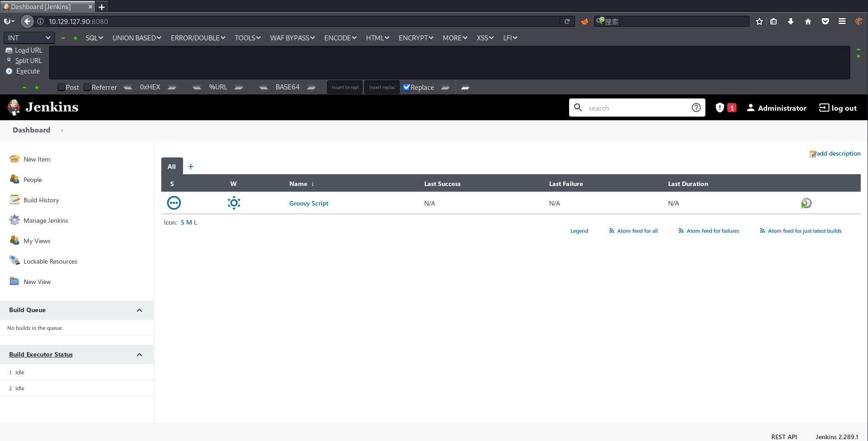Viewport: 868px width, 441px height.
Task: Collapse the Build Executor Status panel
Action: pos(139,355)
